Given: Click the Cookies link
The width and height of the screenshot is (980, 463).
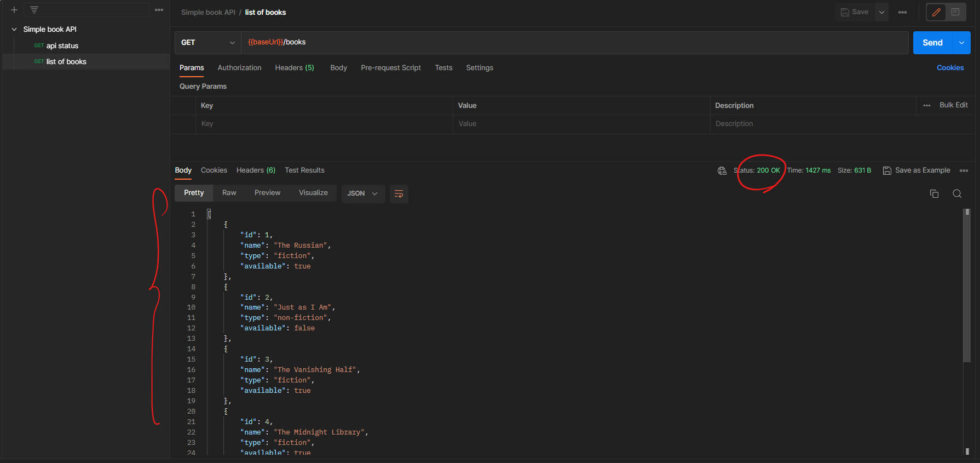Looking at the screenshot, I should [950, 68].
